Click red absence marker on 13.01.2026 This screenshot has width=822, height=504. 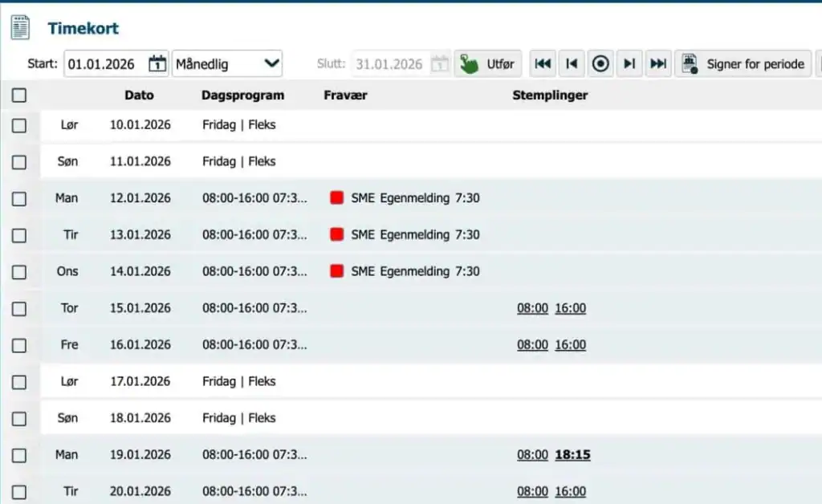click(336, 234)
